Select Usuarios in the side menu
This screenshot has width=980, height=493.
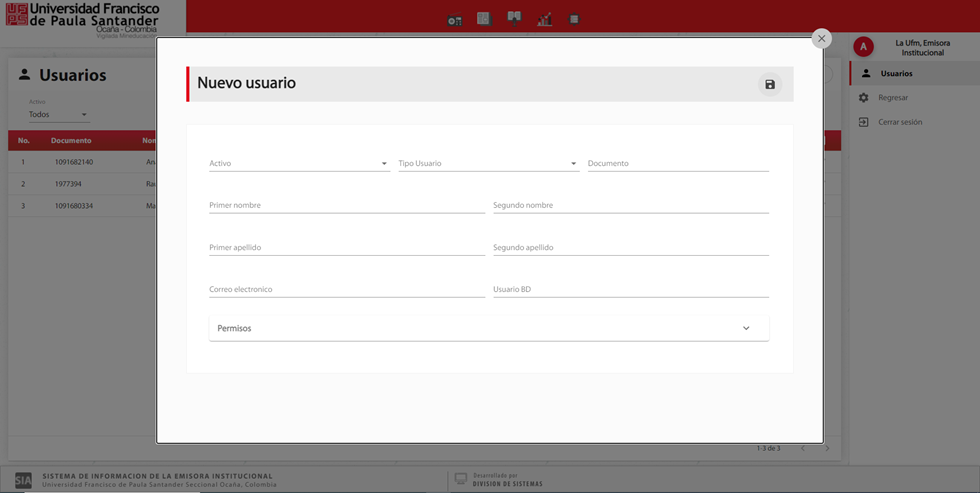click(896, 73)
